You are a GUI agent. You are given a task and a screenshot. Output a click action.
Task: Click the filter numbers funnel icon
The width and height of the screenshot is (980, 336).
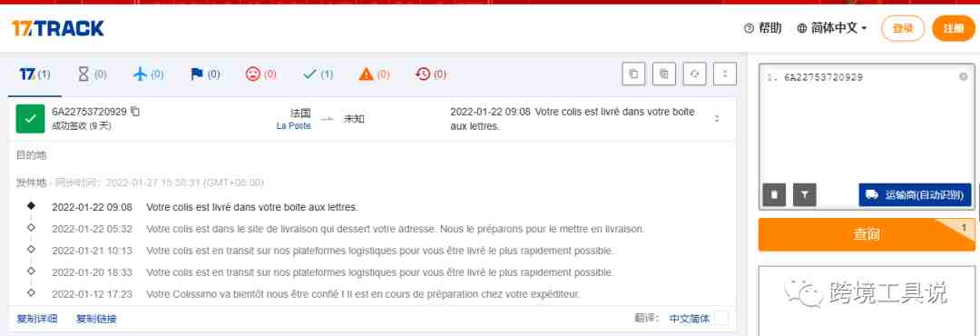(805, 195)
